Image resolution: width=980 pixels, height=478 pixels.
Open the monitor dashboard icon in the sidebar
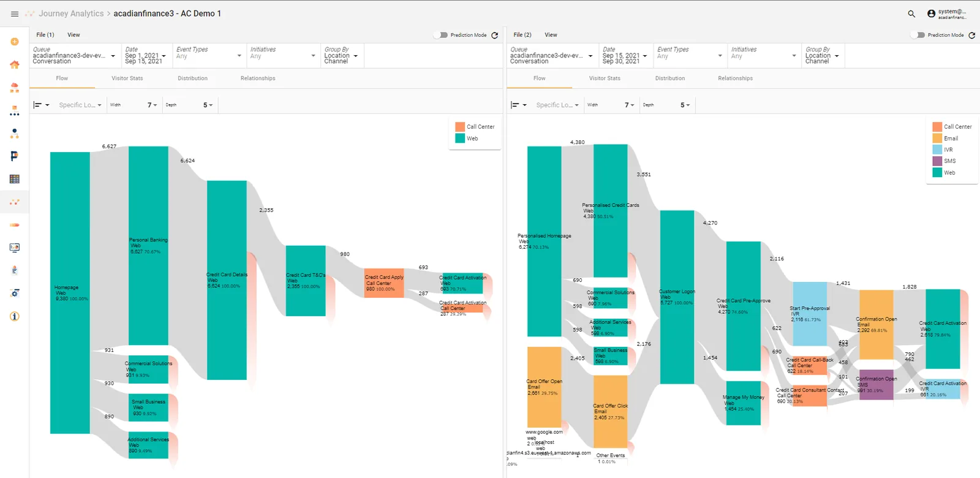(x=15, y=248)
